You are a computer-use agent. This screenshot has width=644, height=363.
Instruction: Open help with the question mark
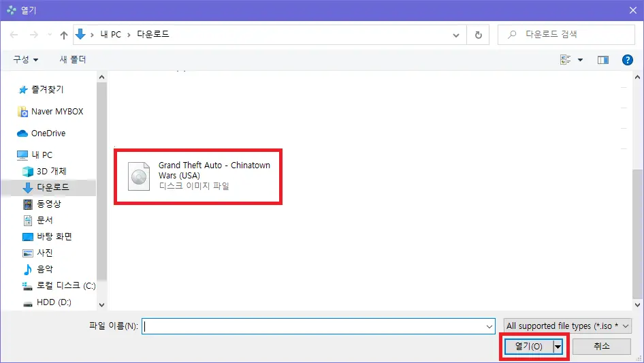click(627, 60)
